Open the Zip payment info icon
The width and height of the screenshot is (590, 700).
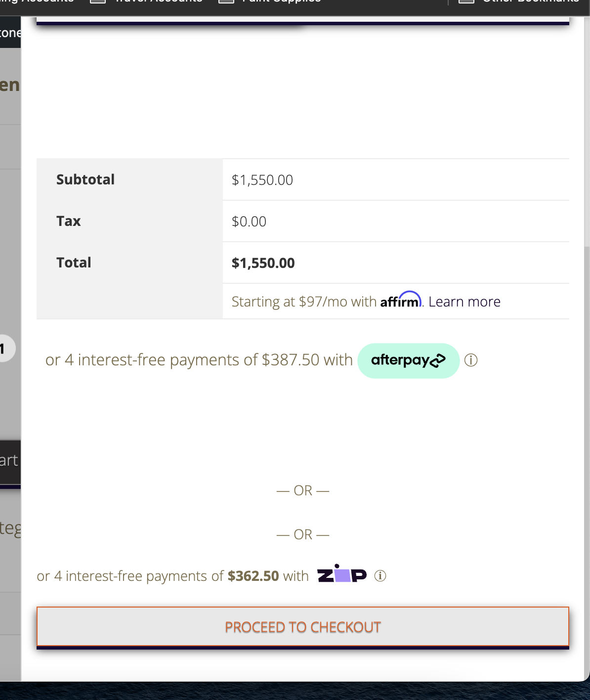[380, 576]
